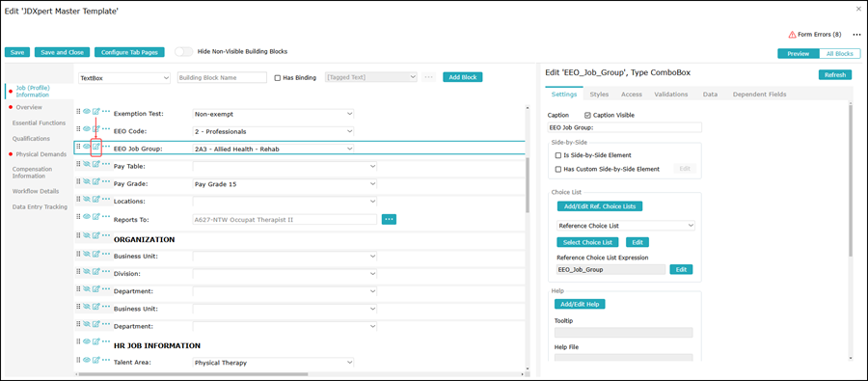Switch to the Styles tab
This screenshot has width=868, height=381.
pos(599,95)
